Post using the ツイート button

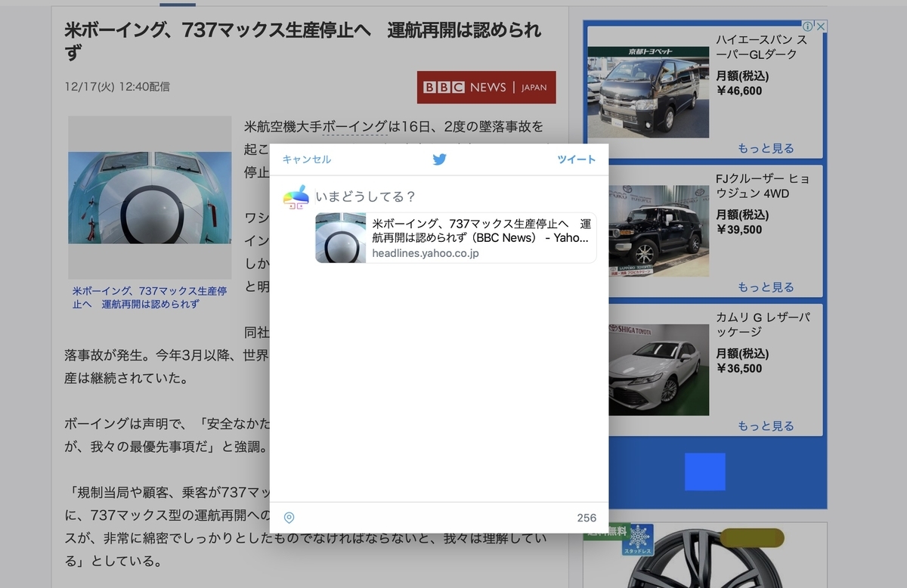577,159
